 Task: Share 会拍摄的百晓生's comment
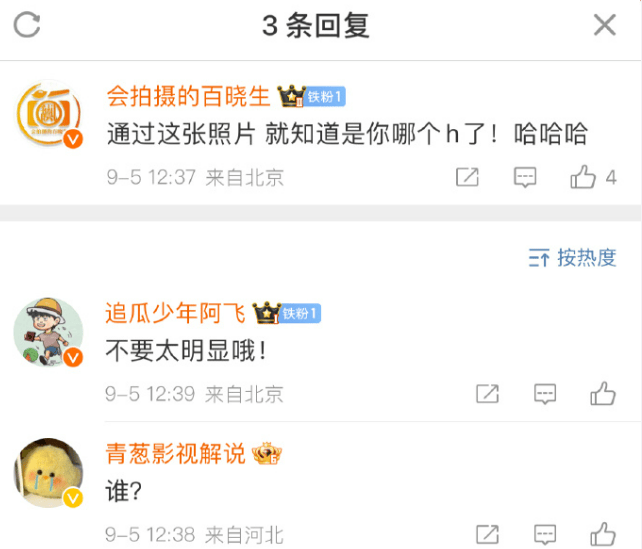467,177
